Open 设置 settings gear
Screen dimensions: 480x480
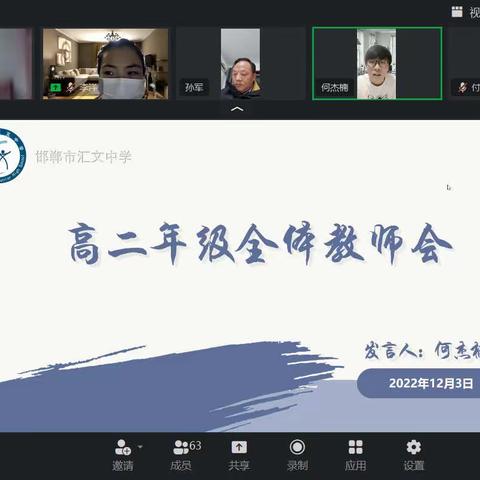[x=414, y=455]
